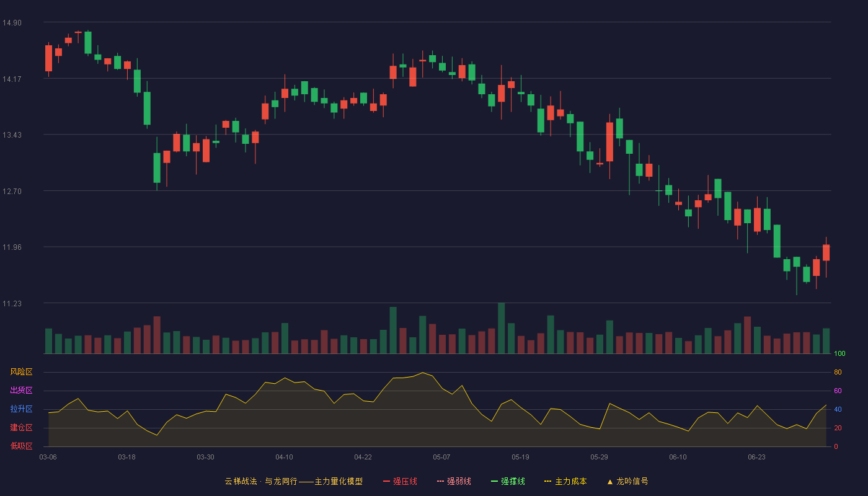Screen dimensions: 868x496
Task: Click the 04-10 date label
Action: pyautogui.click(x=284, y=457)
